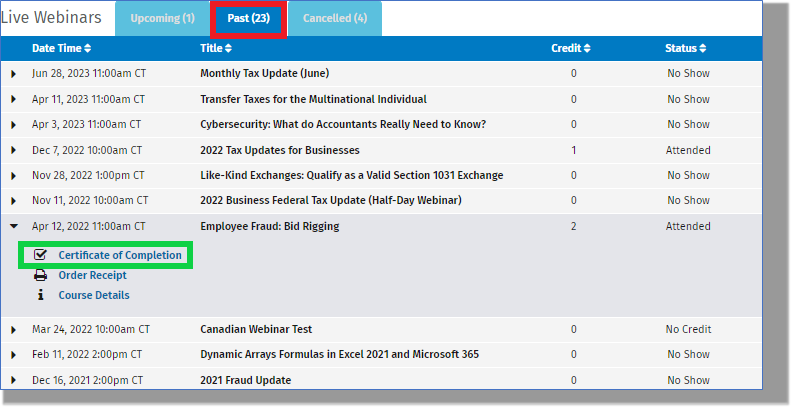Expand the Nov 28, 2022 webinar row
Screen dimensions: 792x408
[x=14, y=176]
